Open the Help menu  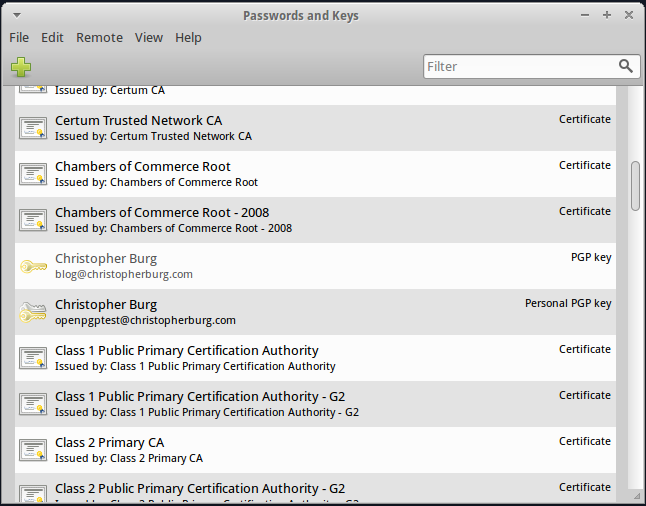188,37
